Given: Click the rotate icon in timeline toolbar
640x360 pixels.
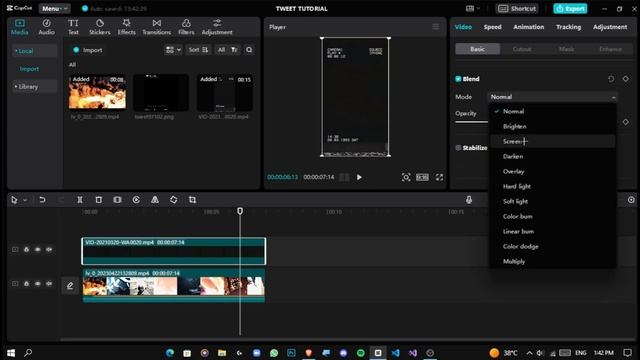Looking at the screenshot, I should coord(174,200).
